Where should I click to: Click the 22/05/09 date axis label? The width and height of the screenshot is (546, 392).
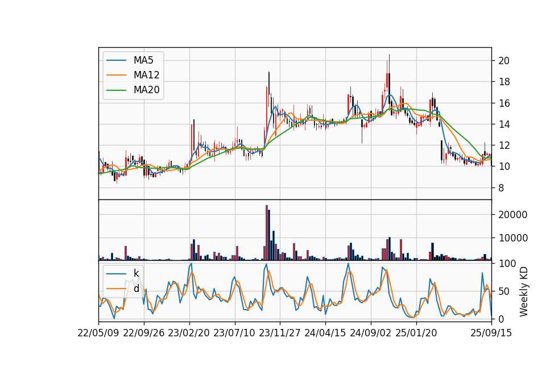point(98,333)
